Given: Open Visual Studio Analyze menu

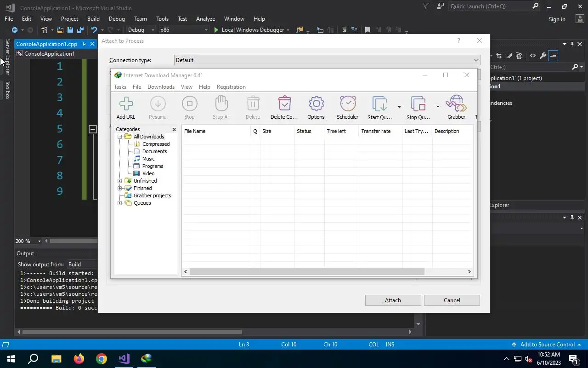Looking at the screenshot, I should (205, 19).
